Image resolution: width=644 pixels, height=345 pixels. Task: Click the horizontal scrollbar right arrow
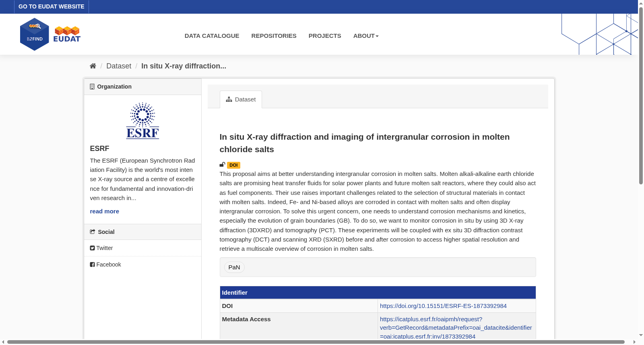634,342
